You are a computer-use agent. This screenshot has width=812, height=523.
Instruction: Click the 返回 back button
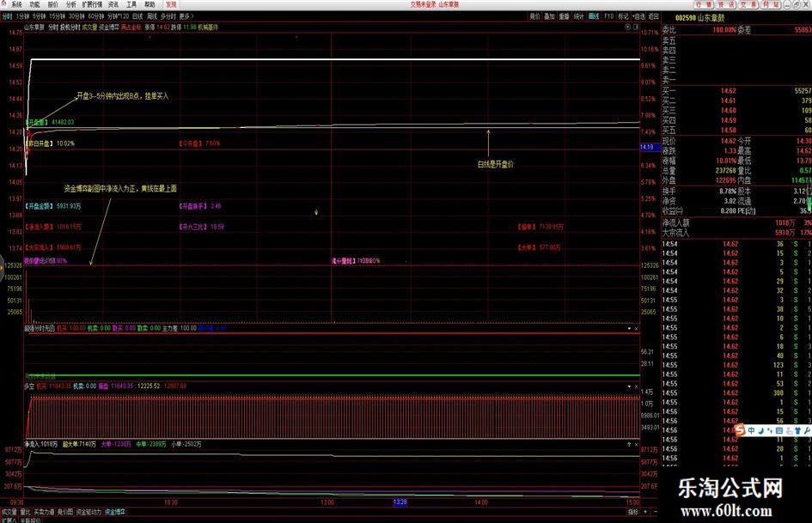coord(654,16)
